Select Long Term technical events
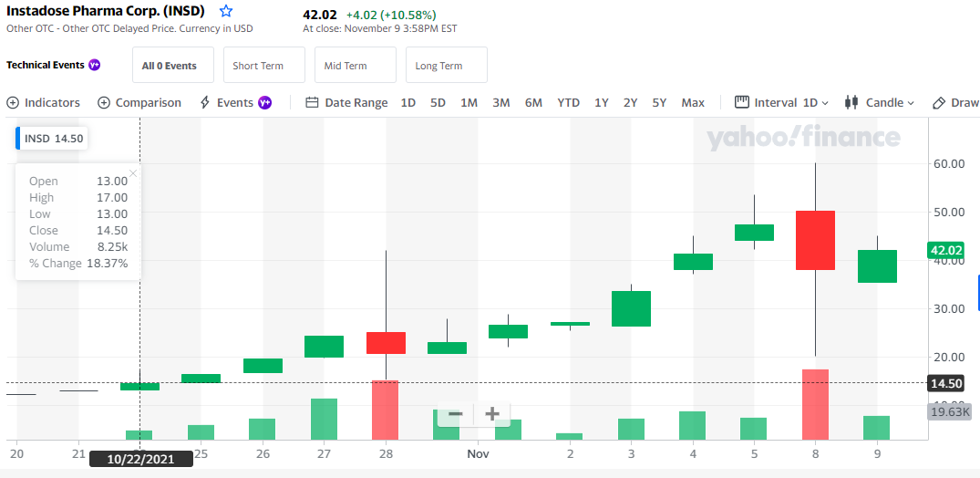 click(447, 65)
